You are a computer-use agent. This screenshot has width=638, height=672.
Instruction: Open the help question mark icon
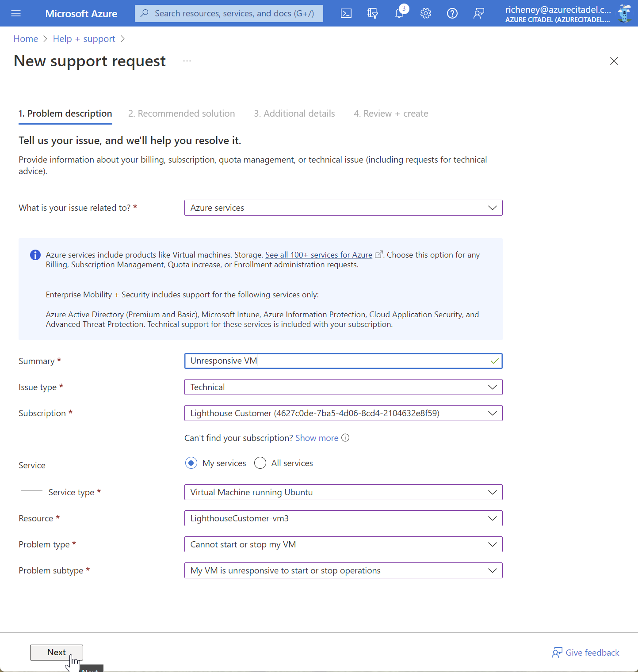pyautogui.click(x=452, y=13)
